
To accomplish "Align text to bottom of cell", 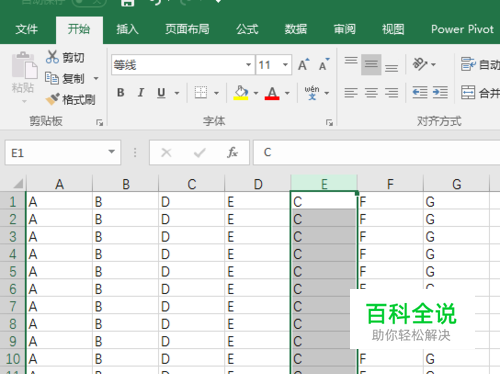I will [391, 68].
